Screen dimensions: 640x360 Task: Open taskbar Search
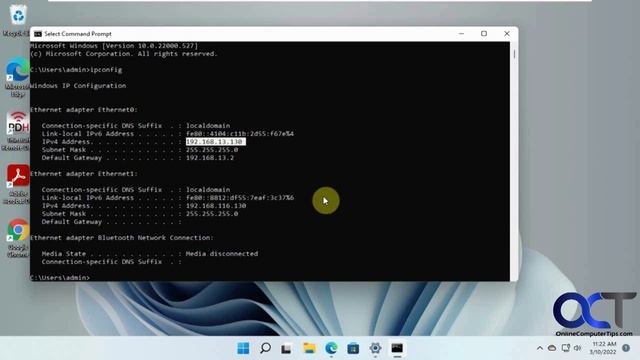tap(265, 348)
